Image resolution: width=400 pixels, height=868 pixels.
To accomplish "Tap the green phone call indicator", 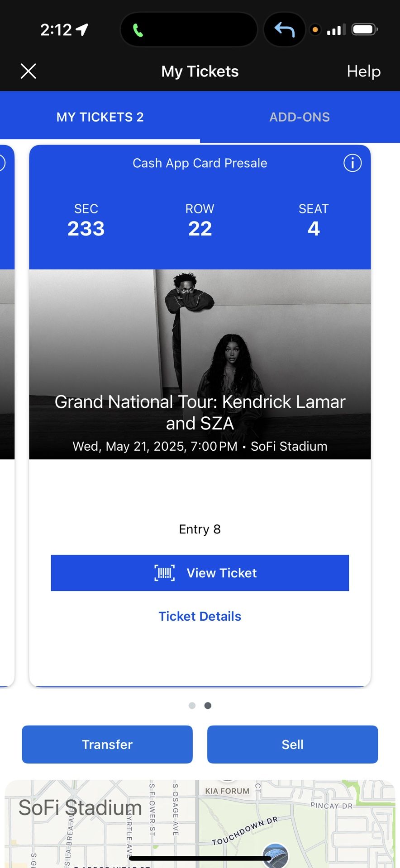I will [x=138, y=30].
